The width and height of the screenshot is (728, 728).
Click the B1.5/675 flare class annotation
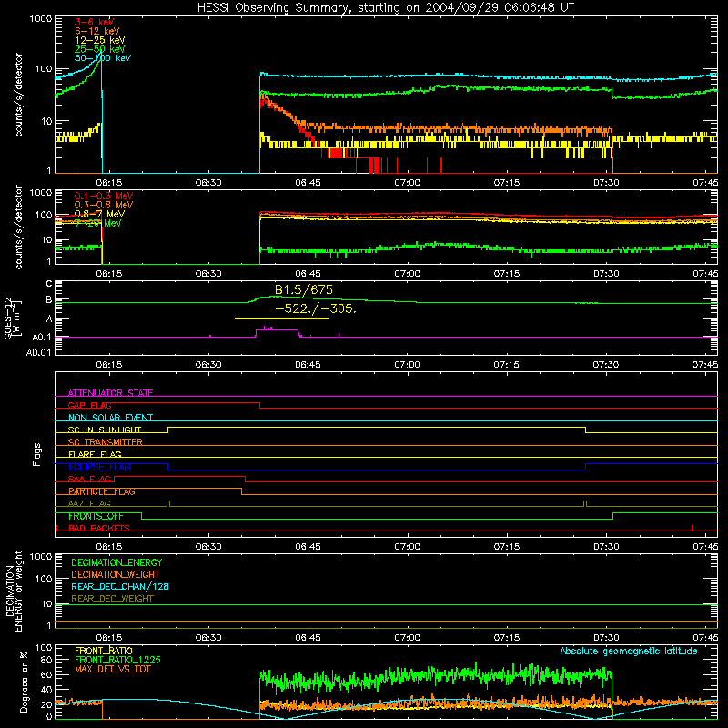(x=304, y=289)
